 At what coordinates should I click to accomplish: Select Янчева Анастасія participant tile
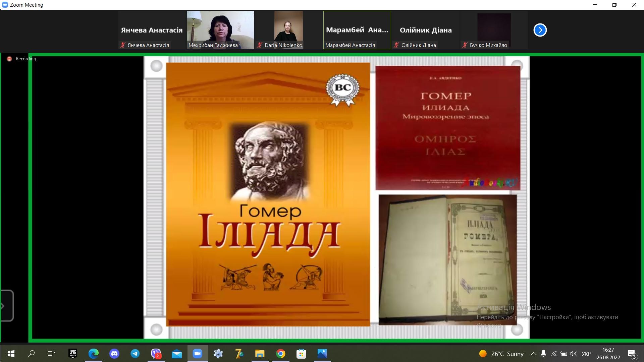tap(152, 30)
